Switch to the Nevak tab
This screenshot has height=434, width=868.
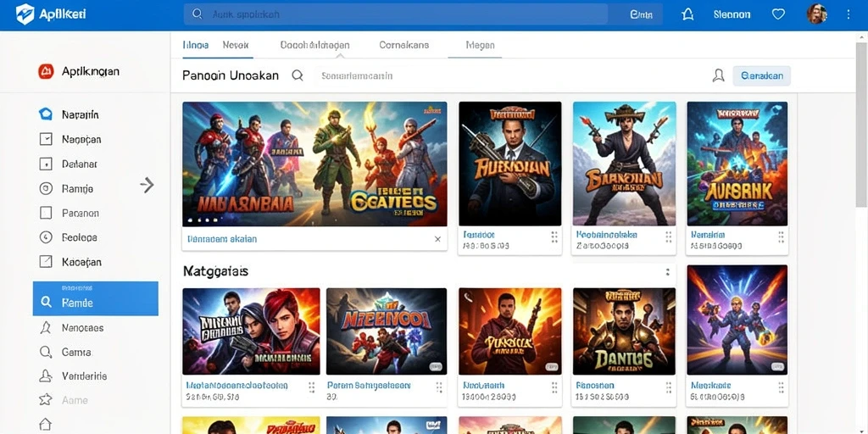(236, 46)
